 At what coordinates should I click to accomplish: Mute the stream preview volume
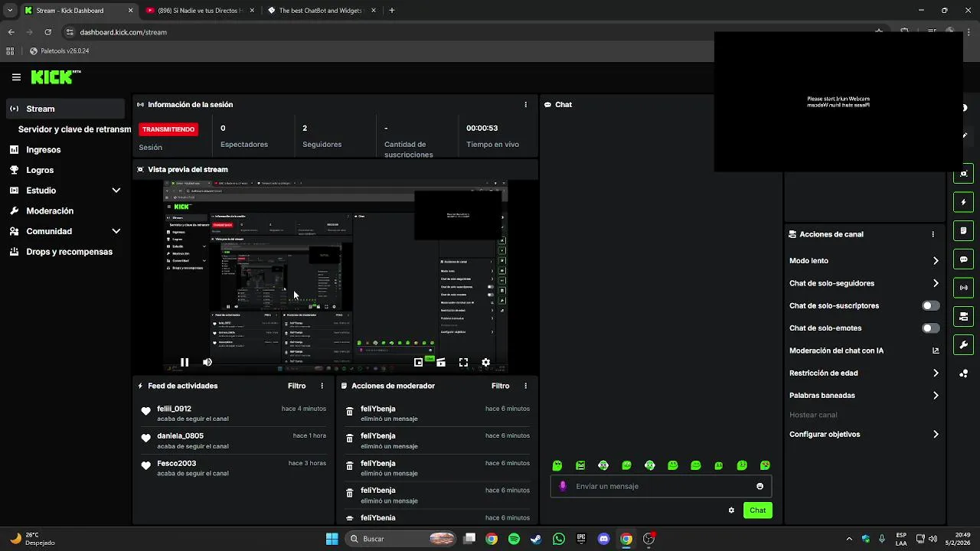coord(207,363)
